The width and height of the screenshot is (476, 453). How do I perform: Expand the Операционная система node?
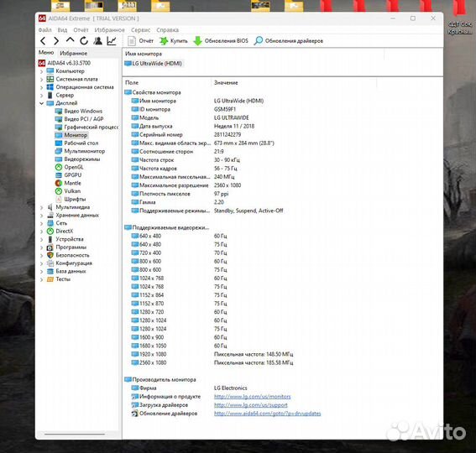42,87
